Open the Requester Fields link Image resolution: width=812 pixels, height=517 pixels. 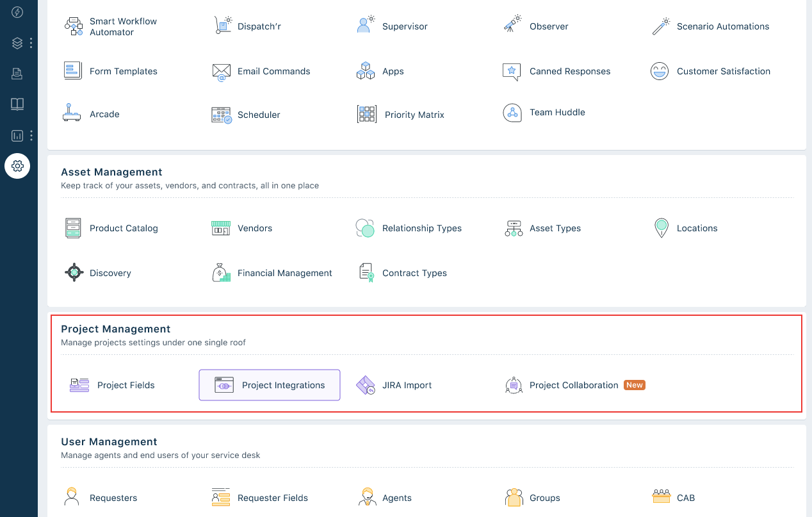coord(273,498)
